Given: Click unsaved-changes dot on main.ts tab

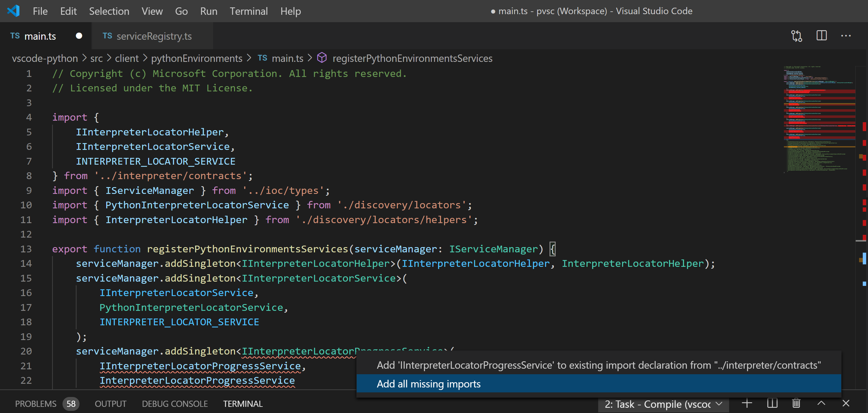Looking at the screenshot, I should (79, 36).
